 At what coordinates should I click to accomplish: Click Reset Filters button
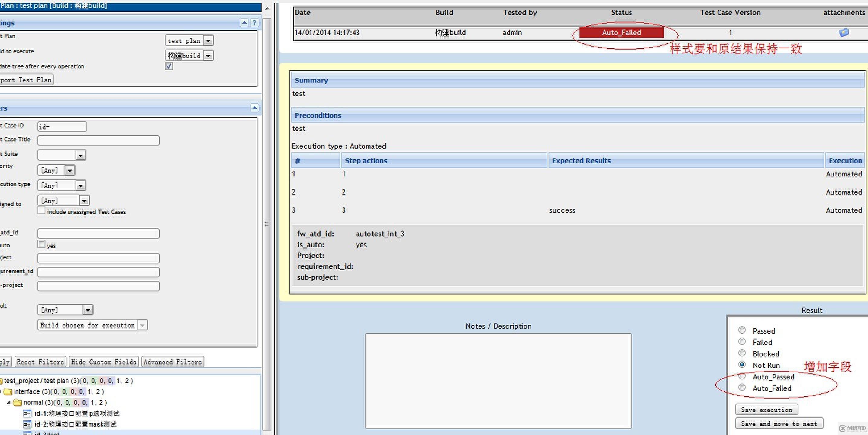40,362
